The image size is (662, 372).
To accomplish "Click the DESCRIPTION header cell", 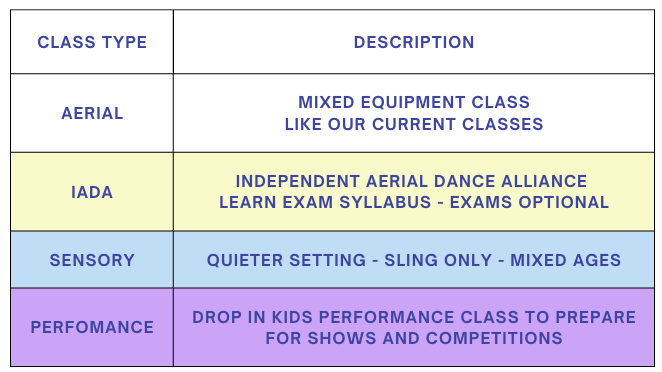I will point(414,42).
